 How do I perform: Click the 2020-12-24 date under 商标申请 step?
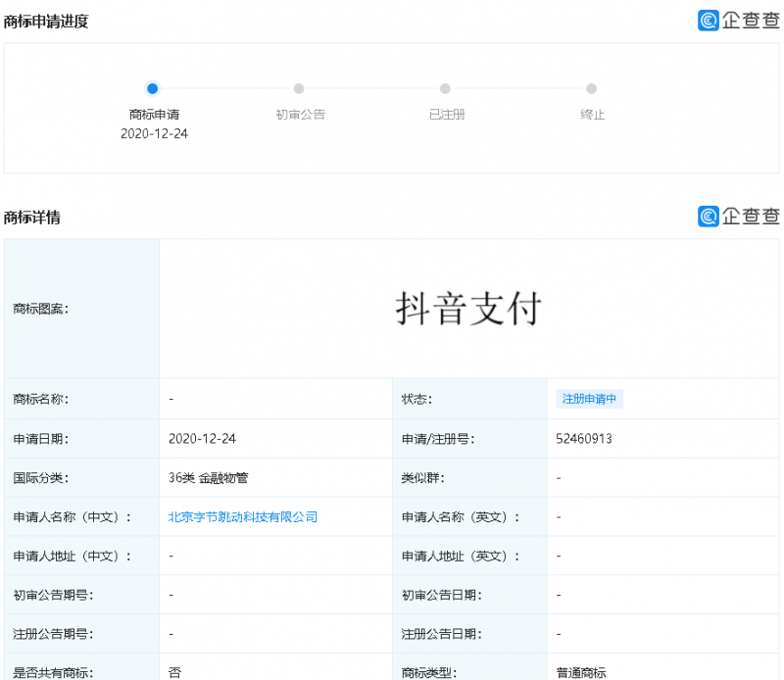pos(154,134)
